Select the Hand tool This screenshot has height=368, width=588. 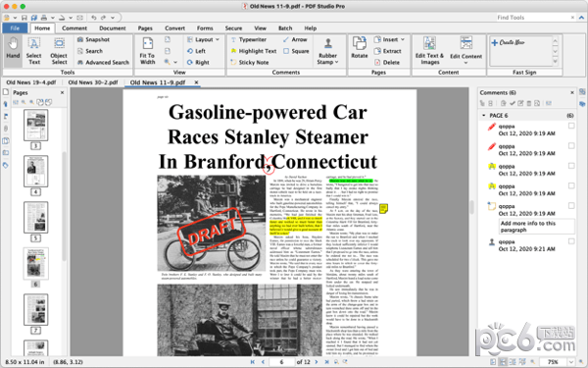[x=13, y=51]
